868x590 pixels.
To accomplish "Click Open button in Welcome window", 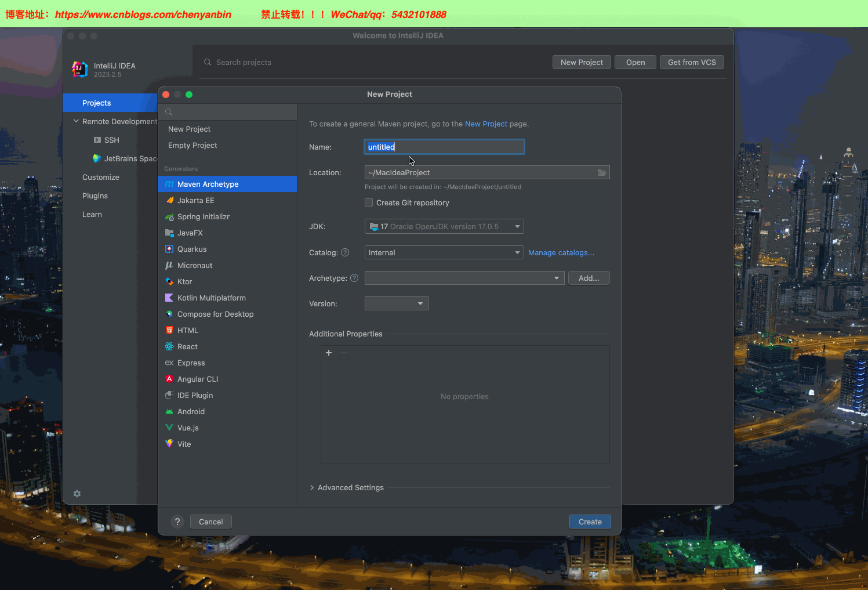I will coord(635,62).
